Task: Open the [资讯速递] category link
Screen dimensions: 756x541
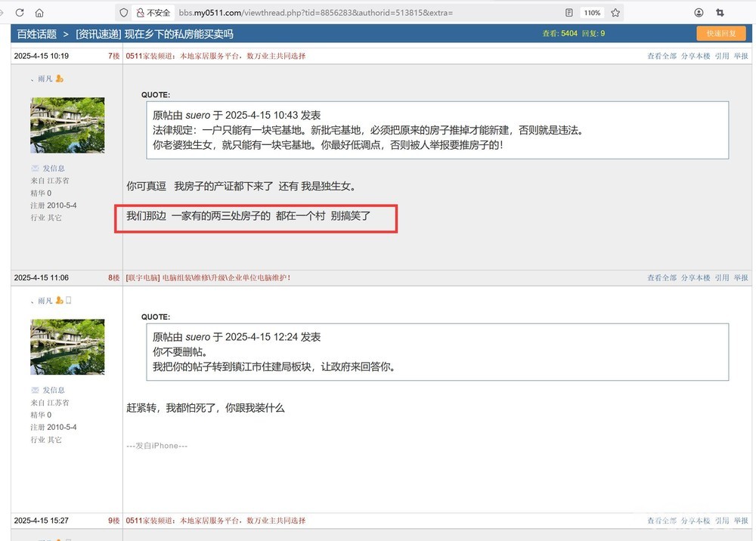Action: coord(98,34)
